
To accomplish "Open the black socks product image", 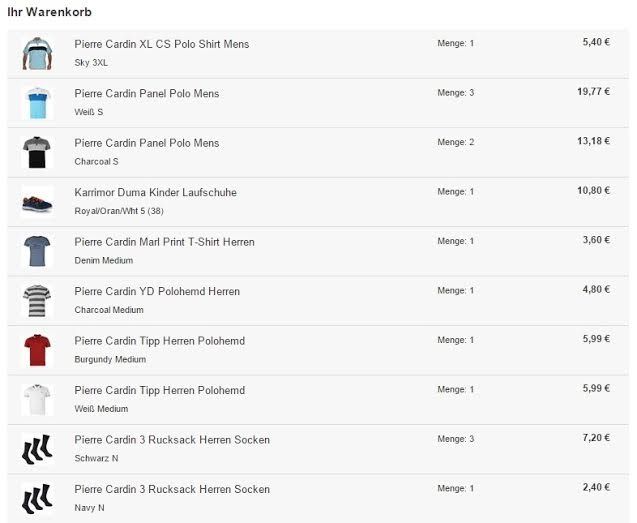I will [x=37, y=449].
